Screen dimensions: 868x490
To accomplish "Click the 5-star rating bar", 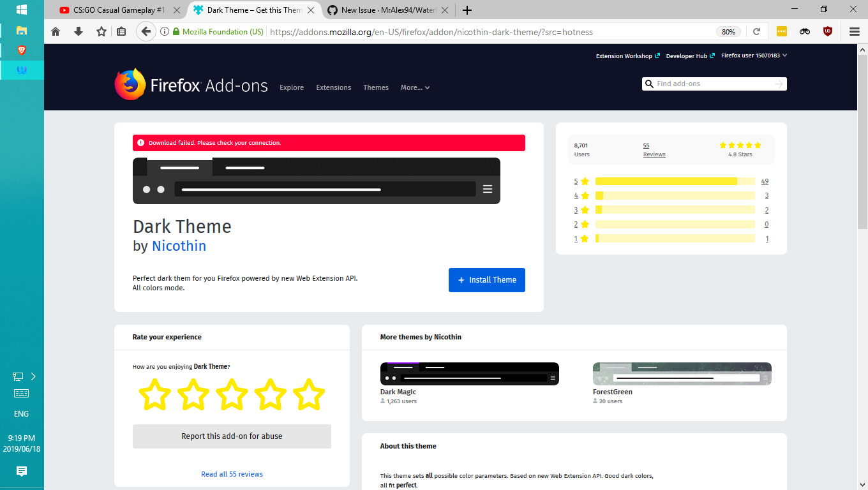I will (x=675, y=181).
